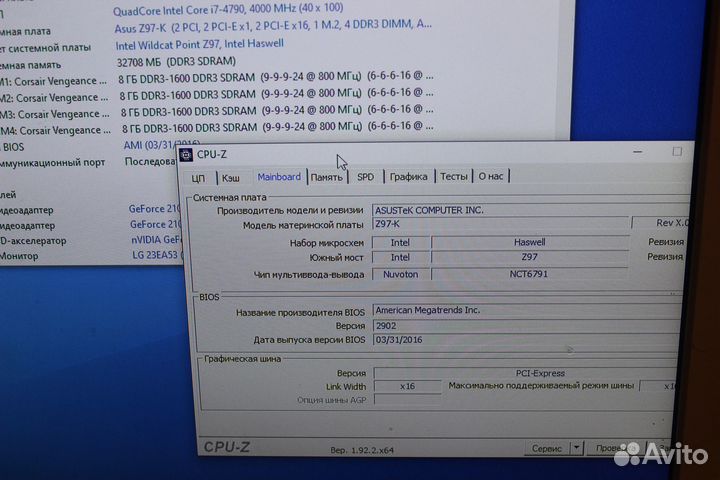Select the Nuvoton chip vendor value
720x480 pixels.
point(400,274)
